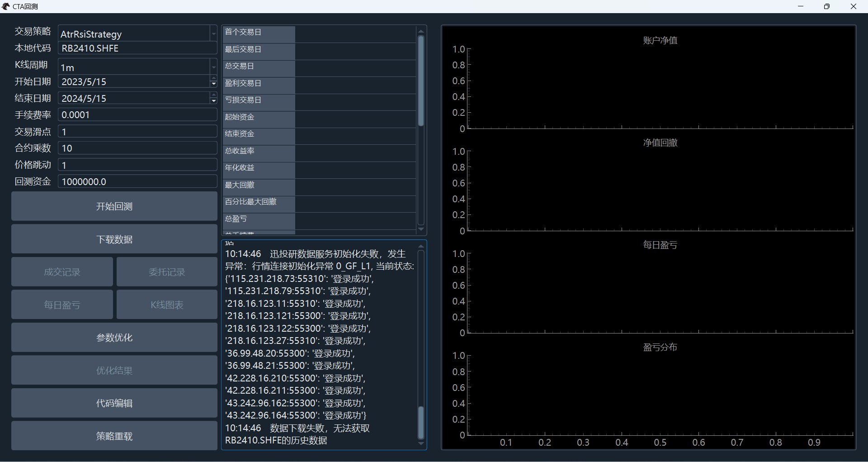Open 委托记录 order records

coord(167,272)
